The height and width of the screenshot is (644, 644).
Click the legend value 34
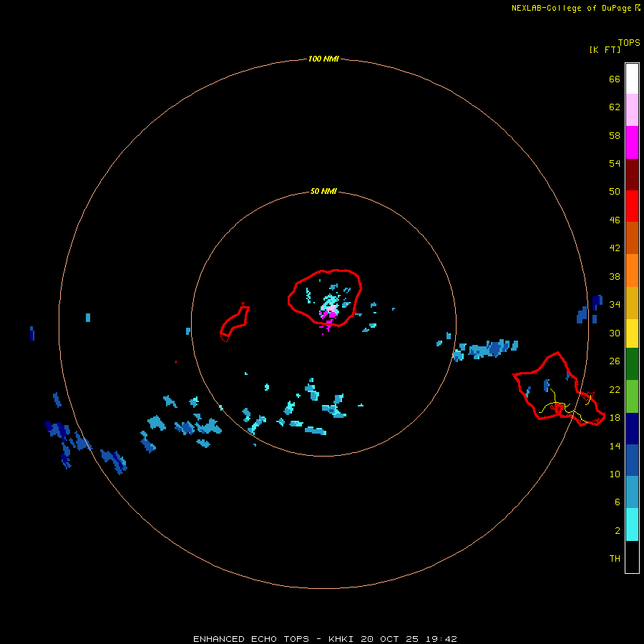pos(615,304)
